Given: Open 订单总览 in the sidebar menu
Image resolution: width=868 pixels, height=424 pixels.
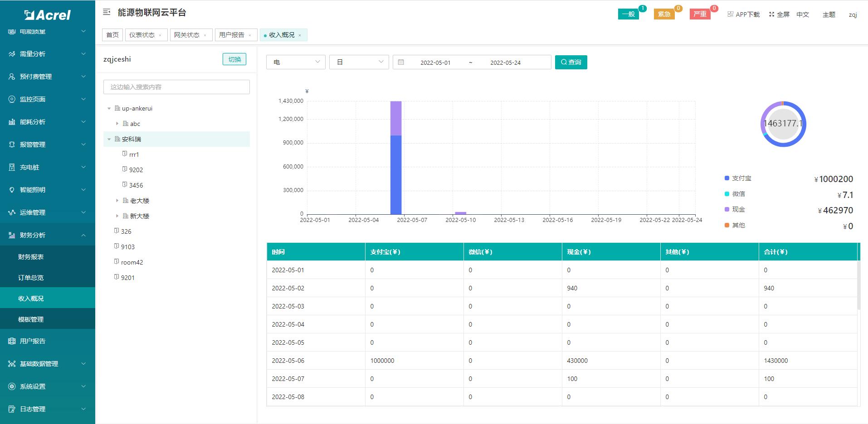Looking at the screenshot, I should point(31,277).
